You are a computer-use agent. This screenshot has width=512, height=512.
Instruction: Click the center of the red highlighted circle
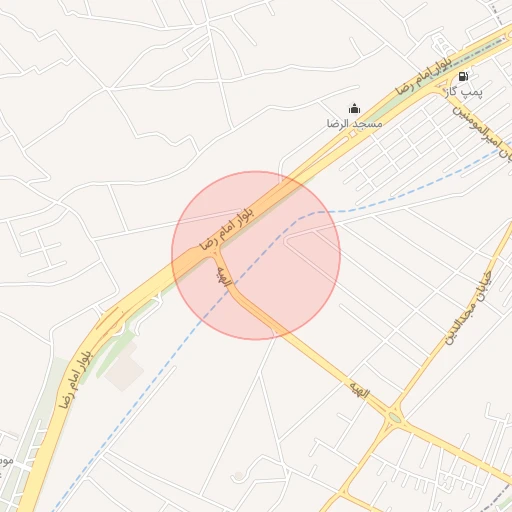tap(256, 256)
